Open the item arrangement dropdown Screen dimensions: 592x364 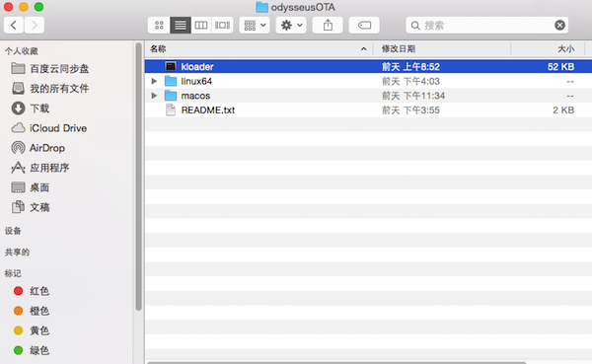click(x=255, y=26)
